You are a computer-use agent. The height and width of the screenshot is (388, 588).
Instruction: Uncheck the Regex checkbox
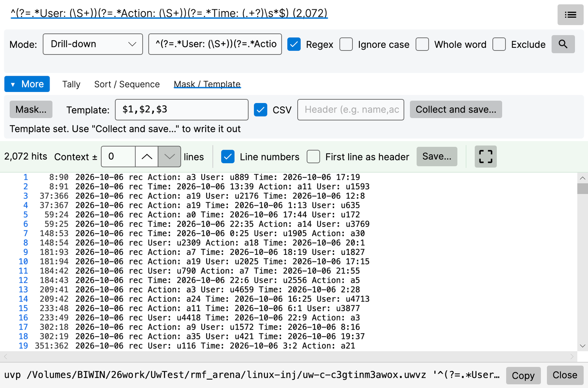pyautogui.click(x=294, y=44)
